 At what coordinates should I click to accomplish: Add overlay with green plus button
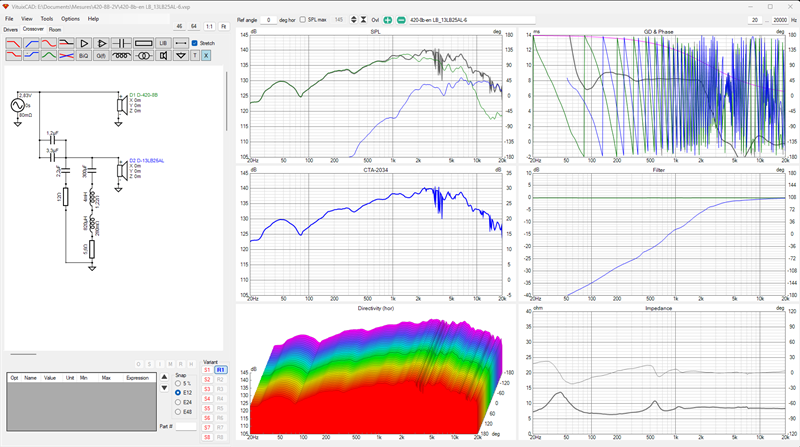(388, 20)
